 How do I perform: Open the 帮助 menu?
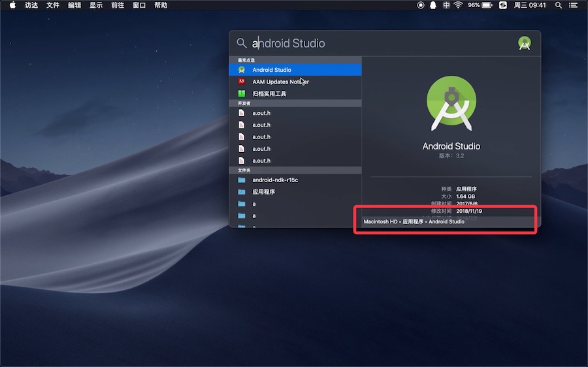click(161, 5)
